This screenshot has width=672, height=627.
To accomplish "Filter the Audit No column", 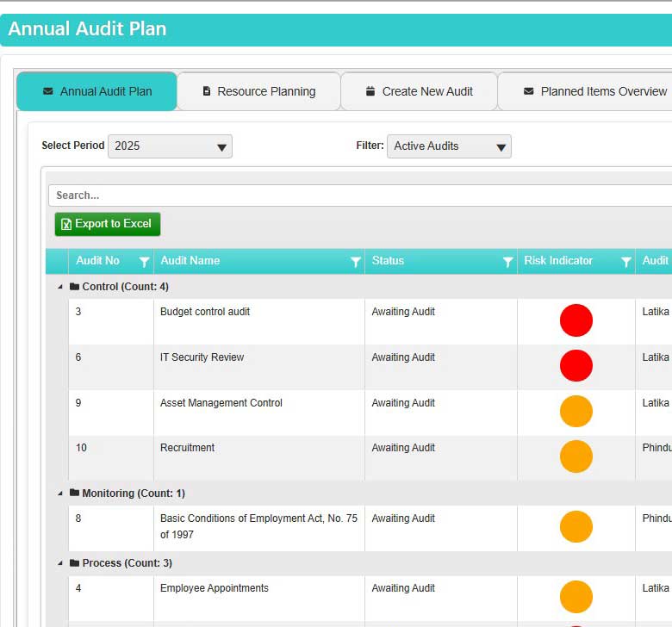I will point(145,262).
